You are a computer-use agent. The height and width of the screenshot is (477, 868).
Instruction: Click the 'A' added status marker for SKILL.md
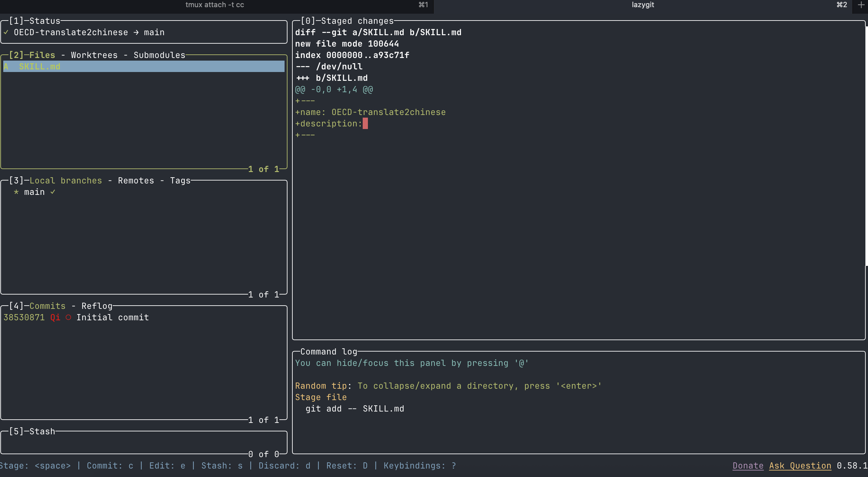click(x=6, y=66)
